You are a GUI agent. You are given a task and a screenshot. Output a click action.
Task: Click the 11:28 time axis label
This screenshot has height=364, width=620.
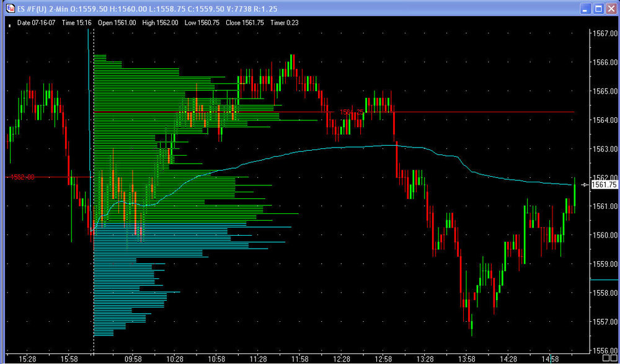pos(258,359)
